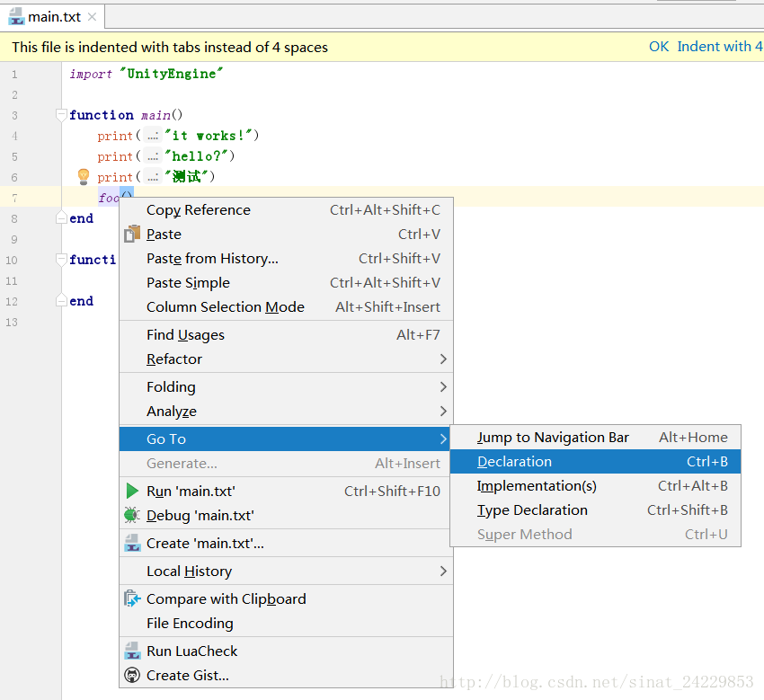The width and height of the screenshot is (764, 700).
Task: Click the lightbulb intention icon
Action: [84, 177]
